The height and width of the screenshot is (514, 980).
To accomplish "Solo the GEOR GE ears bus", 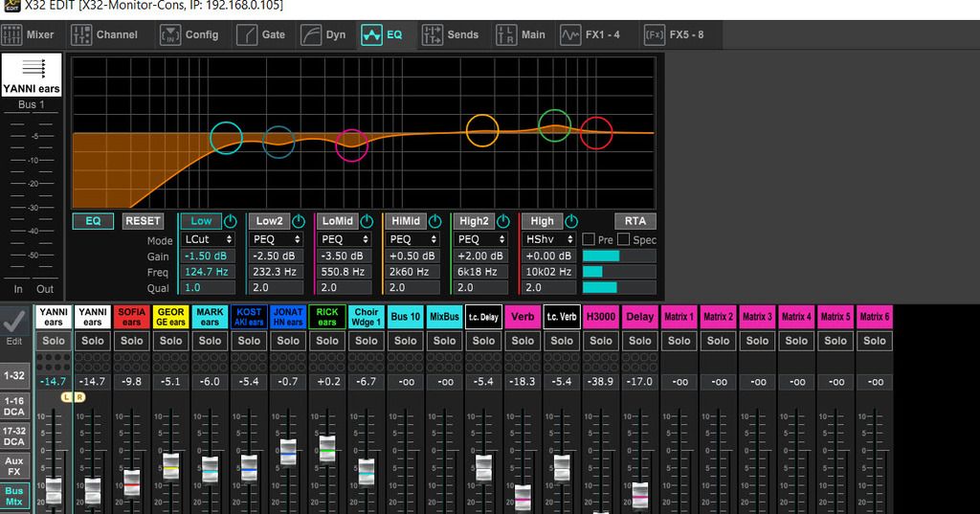I will 170,341.
